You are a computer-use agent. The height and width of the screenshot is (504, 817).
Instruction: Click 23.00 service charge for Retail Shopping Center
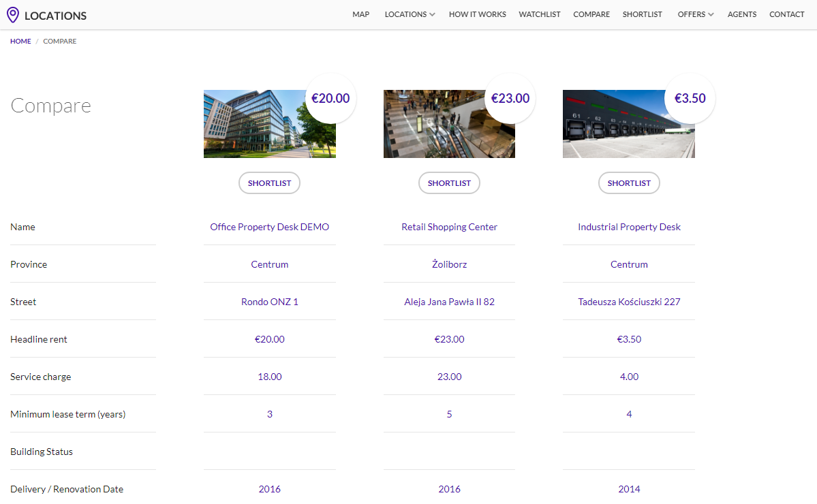[449, 377]
